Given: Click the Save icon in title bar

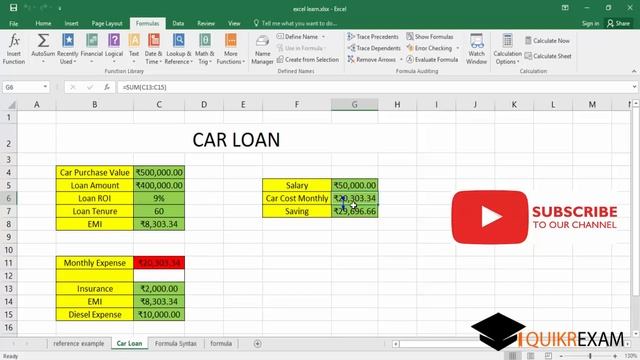Looking at the screenshot, I should [x=13, y=8].
